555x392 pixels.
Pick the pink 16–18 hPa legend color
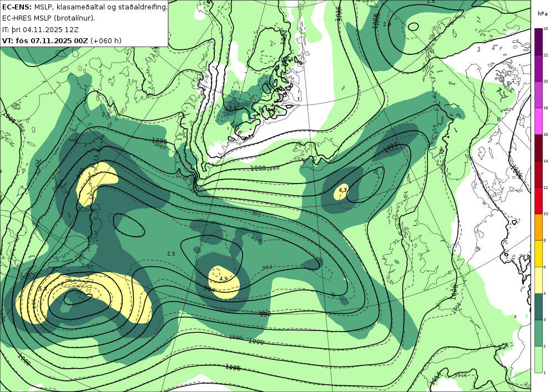539,121
